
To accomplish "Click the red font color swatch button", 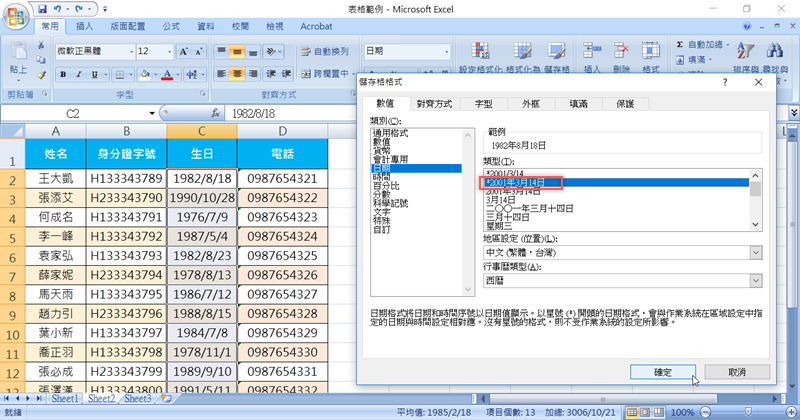I will click(x=169, y=73).
